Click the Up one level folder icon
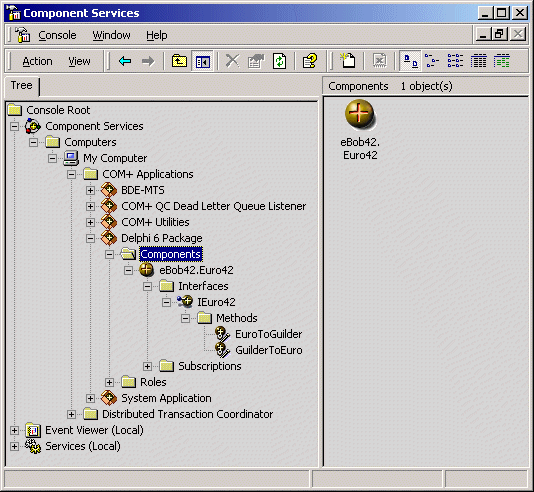Viewport: 534px width, 492px height. point(179,61)
